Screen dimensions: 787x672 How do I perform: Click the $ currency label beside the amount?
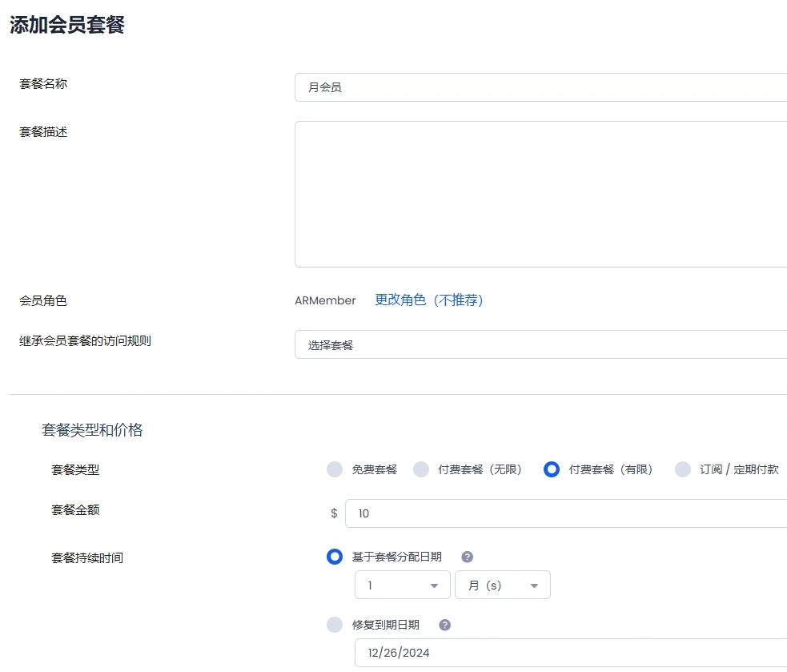(x=333, y=513)
